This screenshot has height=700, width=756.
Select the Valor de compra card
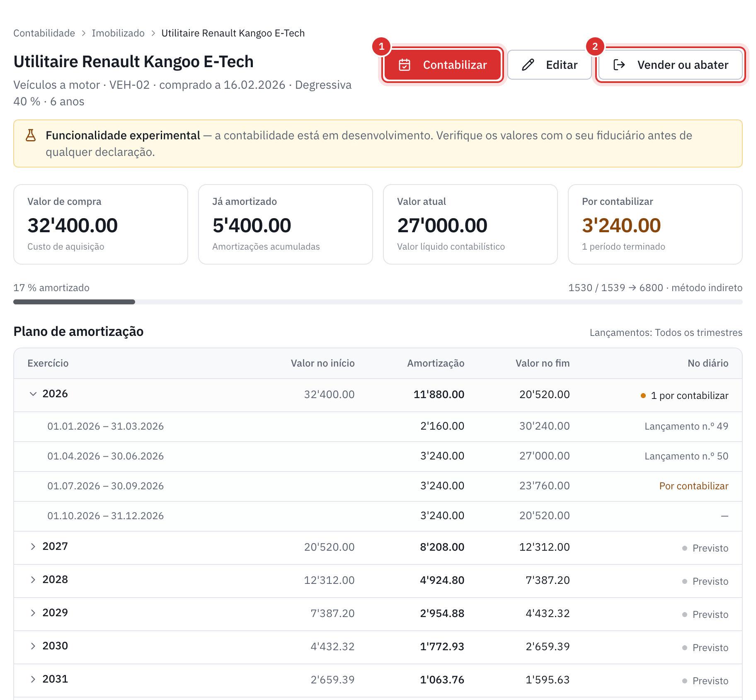coord(101,224)
